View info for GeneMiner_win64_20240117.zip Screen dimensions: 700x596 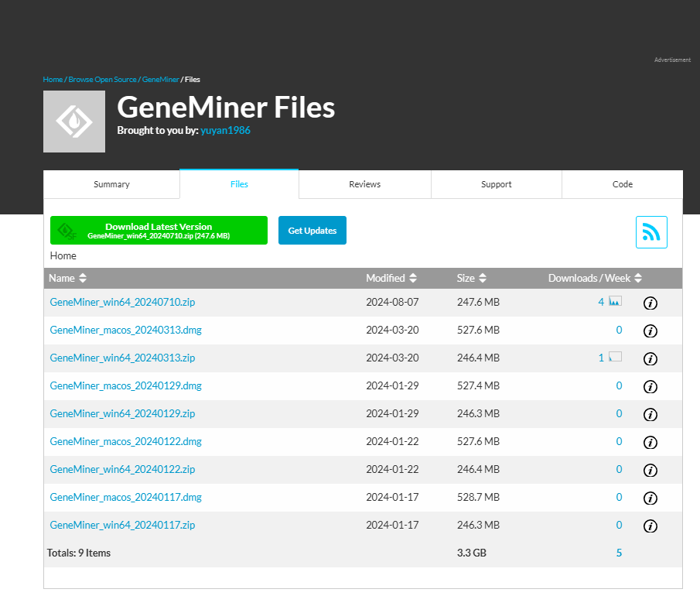(x=650, y=526)
